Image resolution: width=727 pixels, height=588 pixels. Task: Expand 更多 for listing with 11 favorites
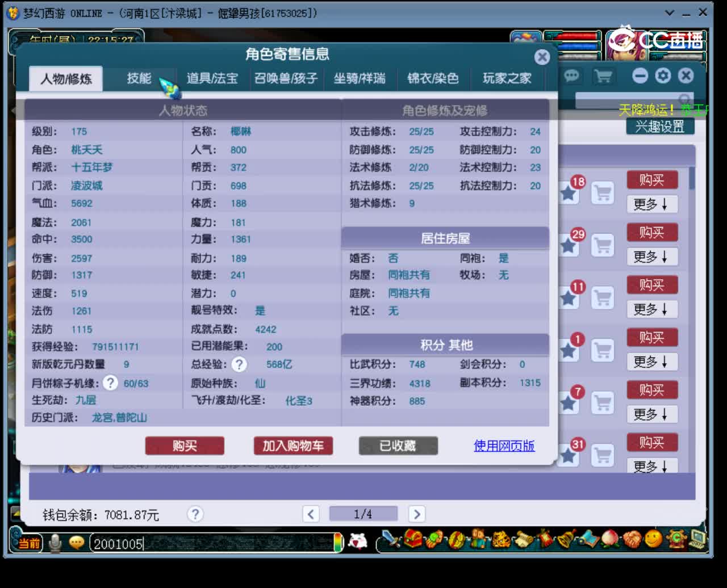pyautogui.click(x=652, y=309)
